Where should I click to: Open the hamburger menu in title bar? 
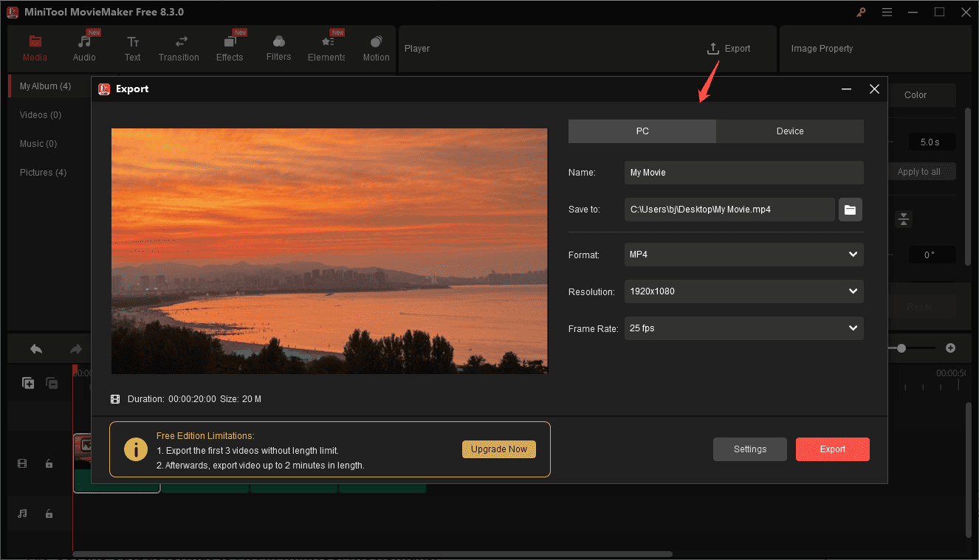(887, 12)
